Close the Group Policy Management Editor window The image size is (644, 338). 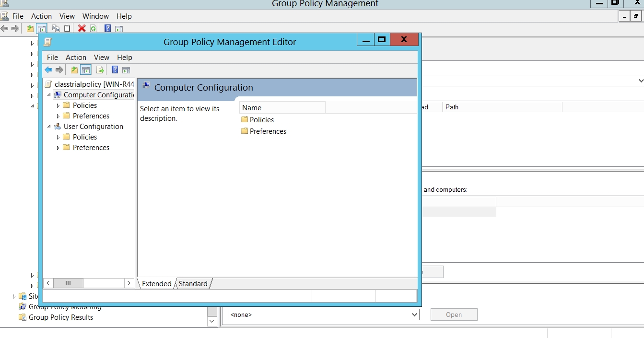click(404, 40)
